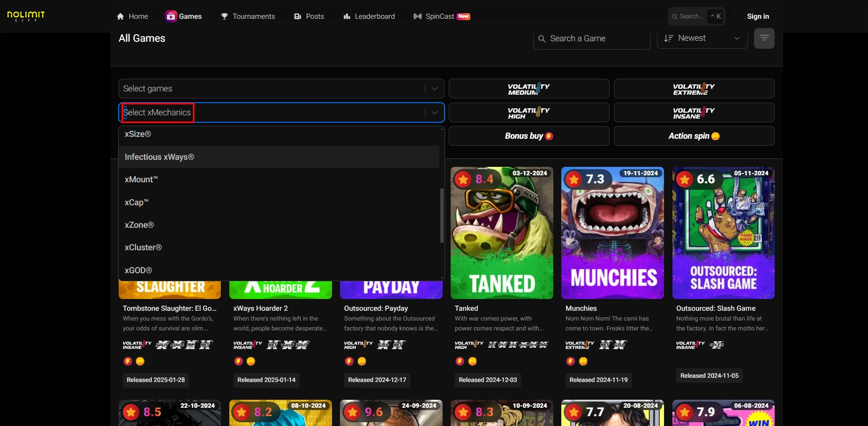Click the 7.7 rated game card

pos(612,413)
